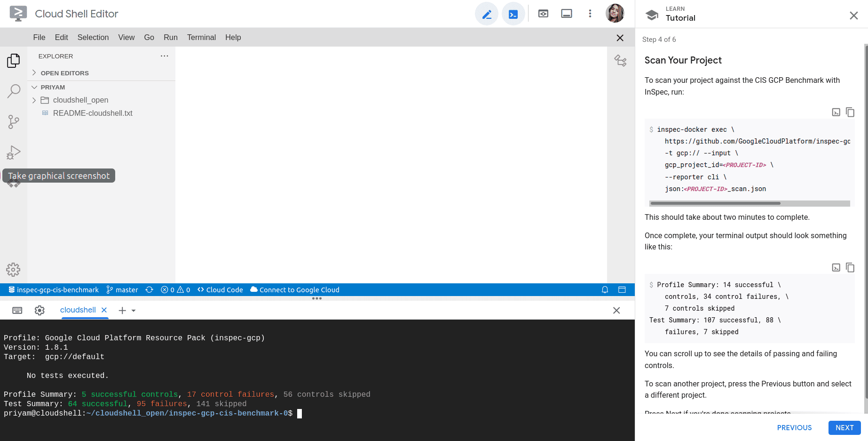868x441 pixels.
Task: Click the PREVIOUS tutorial button
Action: coord(794,427)
